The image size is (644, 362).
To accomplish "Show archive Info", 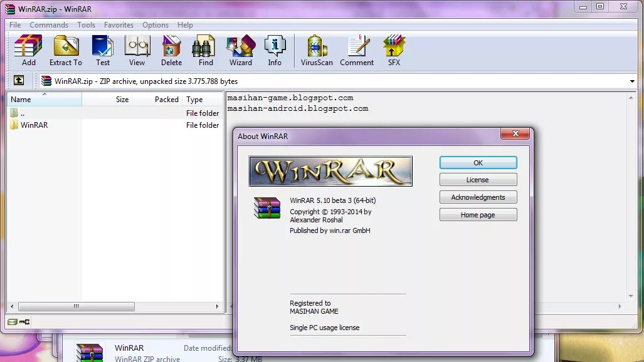I will [x=275, y=50].
